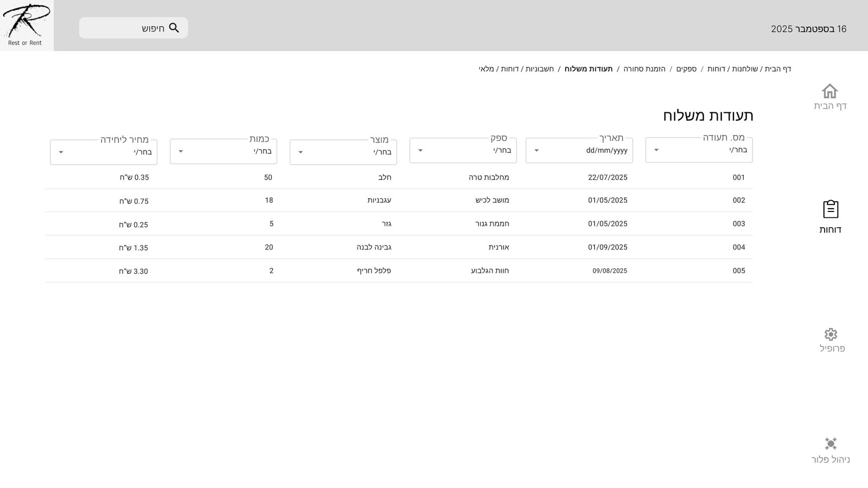The height and width of the screenshot is (488, 868).
Task: Open the דוחות clipboard icon in sidebar
Action: click(830, 209)
